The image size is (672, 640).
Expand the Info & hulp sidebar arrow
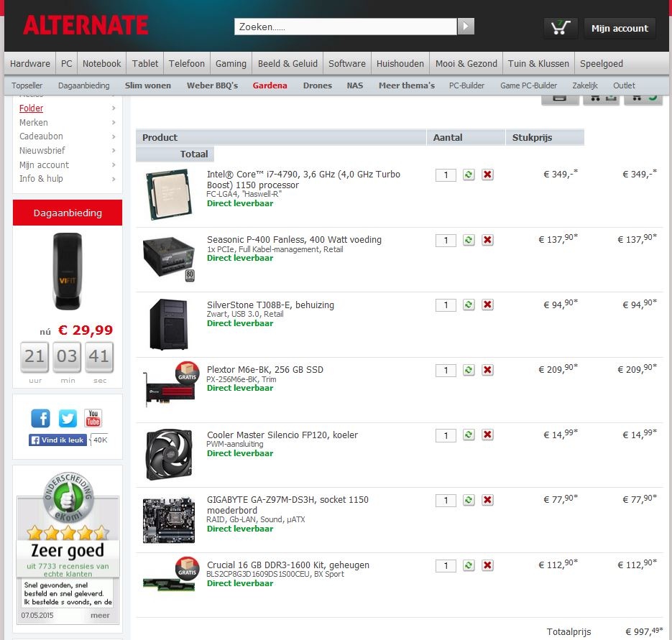click(114, 179)
